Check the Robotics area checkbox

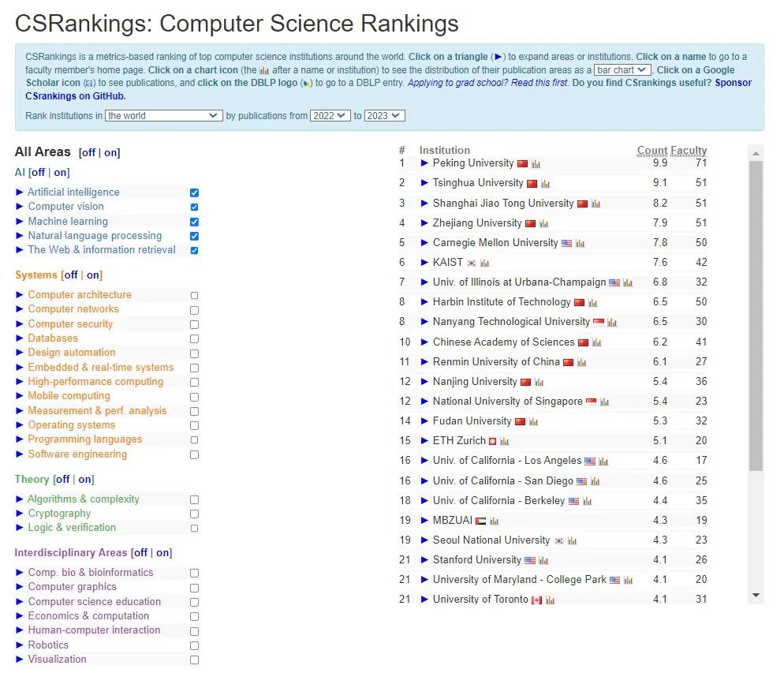(194, 645)
